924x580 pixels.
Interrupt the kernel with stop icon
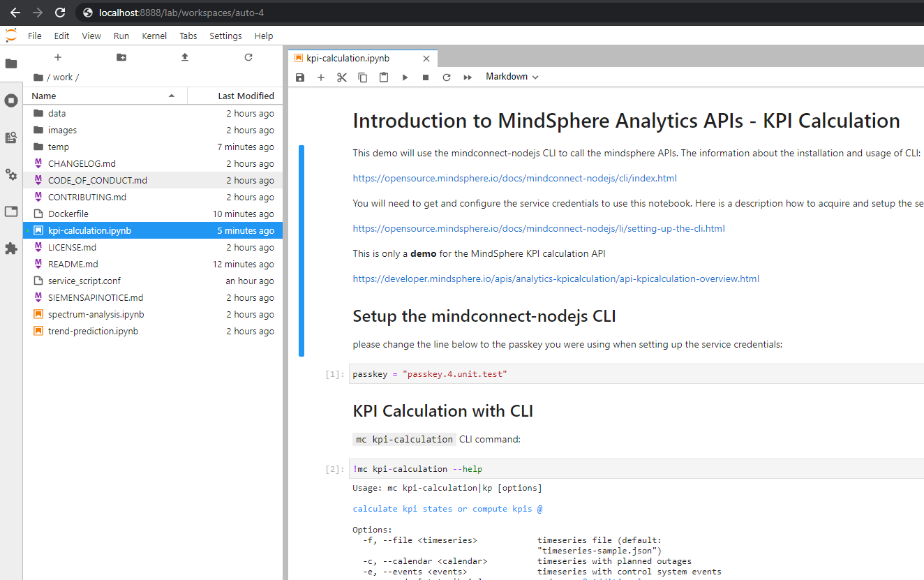coord(426,77)
